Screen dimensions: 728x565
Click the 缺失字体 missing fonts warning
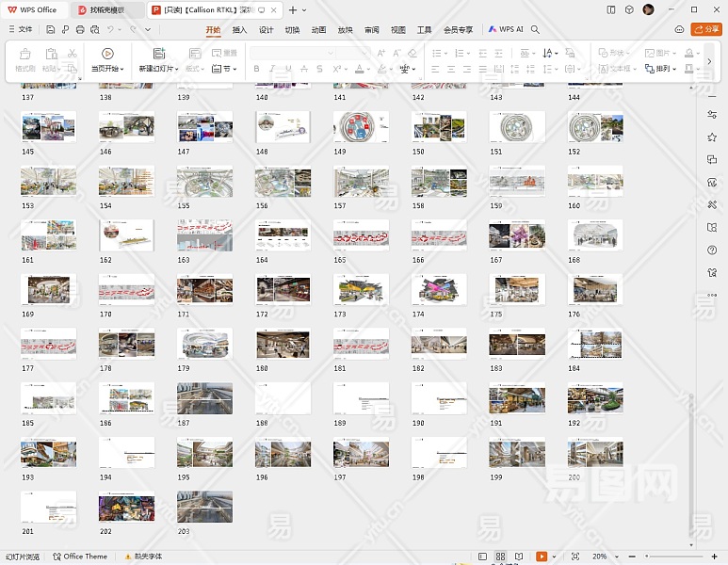pos(141,557)
